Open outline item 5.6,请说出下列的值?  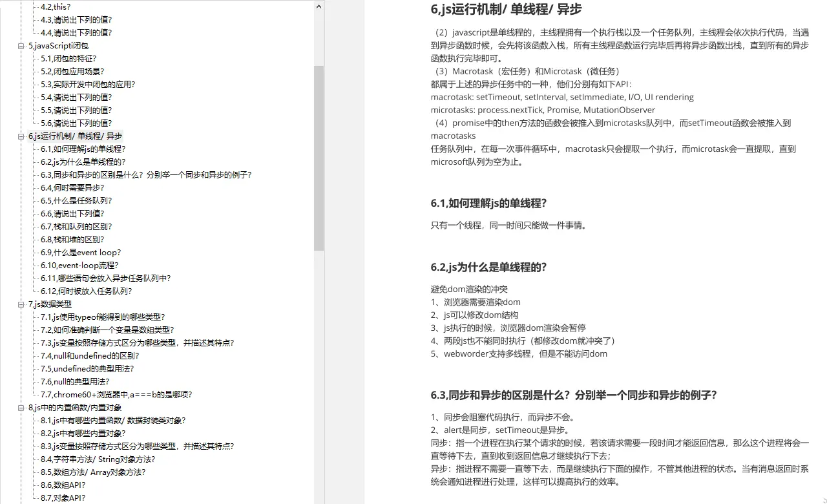point(76,123)
